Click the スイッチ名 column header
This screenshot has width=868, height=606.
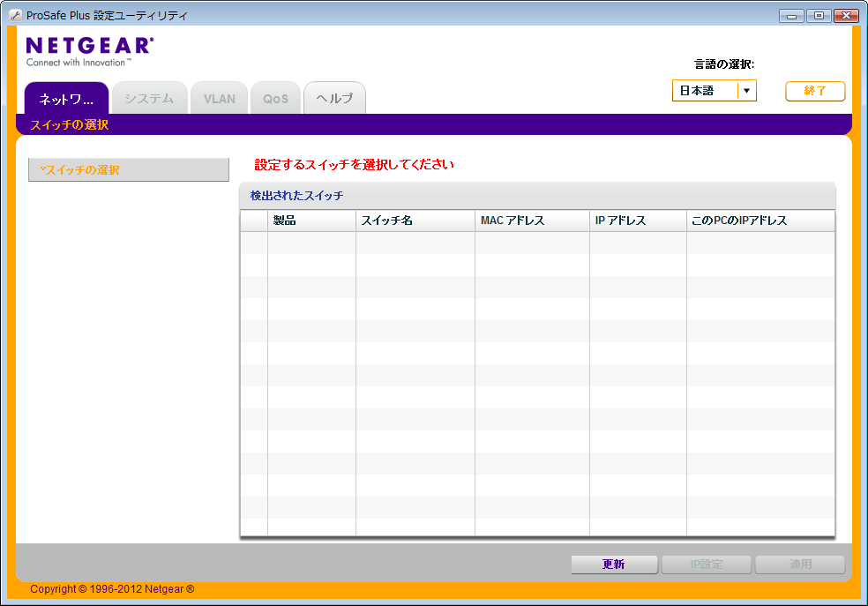pyautogui.click(x=386, y=221)
